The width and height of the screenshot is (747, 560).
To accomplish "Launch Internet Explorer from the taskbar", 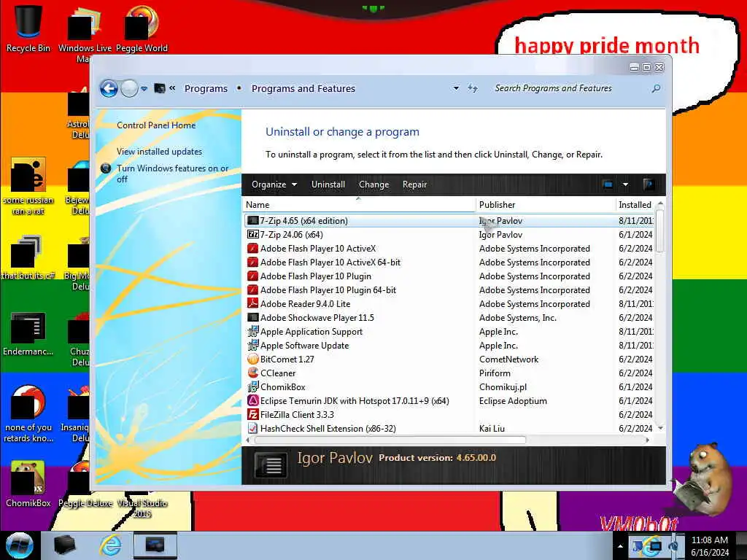I will point(111,545).
